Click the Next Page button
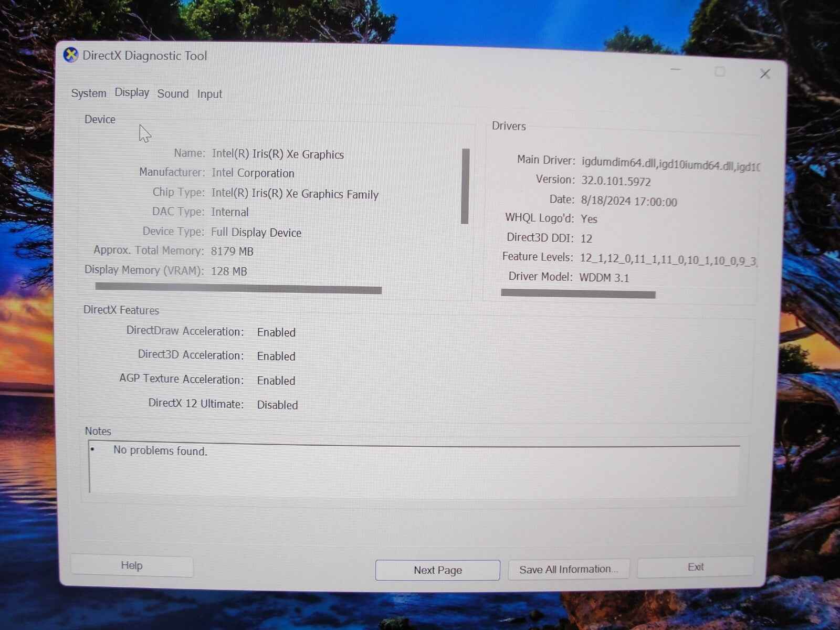The height and width of the screenshot is (630, 840). [x=437, y=570]
